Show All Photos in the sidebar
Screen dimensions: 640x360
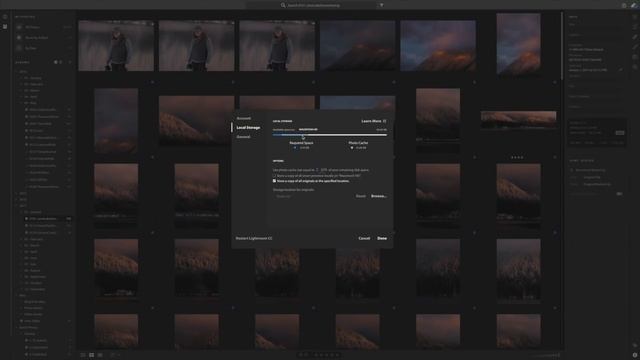click(33, 27)
